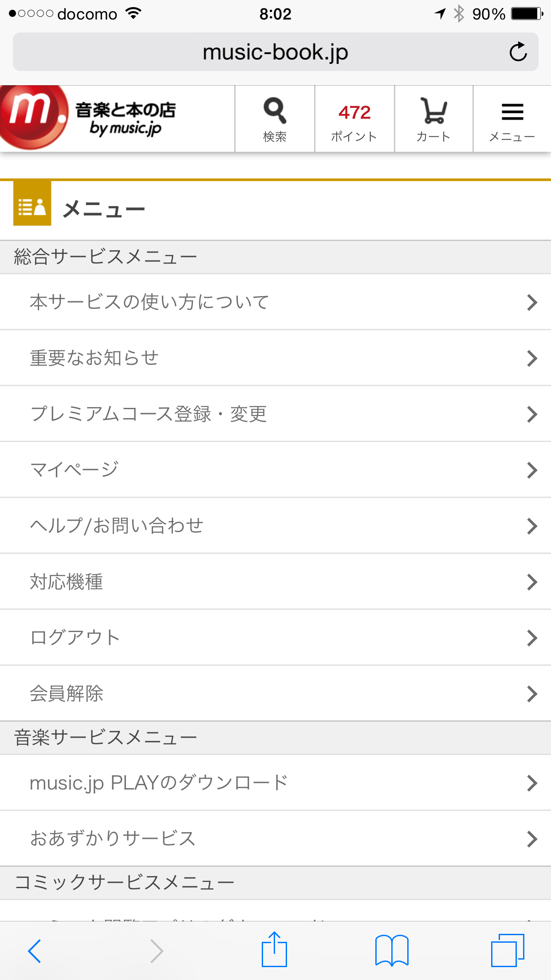The height and width of the screenshot is (980, 551).
Task: Reload the page in Safari
Action: click(x=518, y=52)
